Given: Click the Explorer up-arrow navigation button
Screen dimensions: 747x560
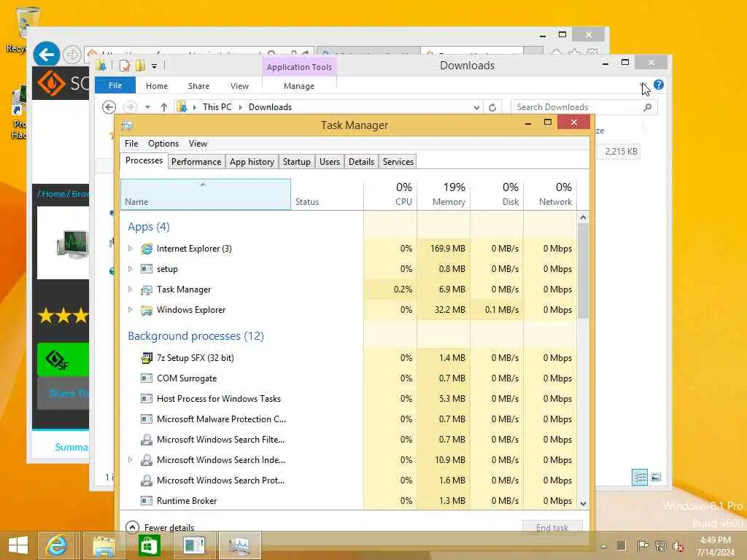Looking at the screenshot, I should click(x=164, y=107).
